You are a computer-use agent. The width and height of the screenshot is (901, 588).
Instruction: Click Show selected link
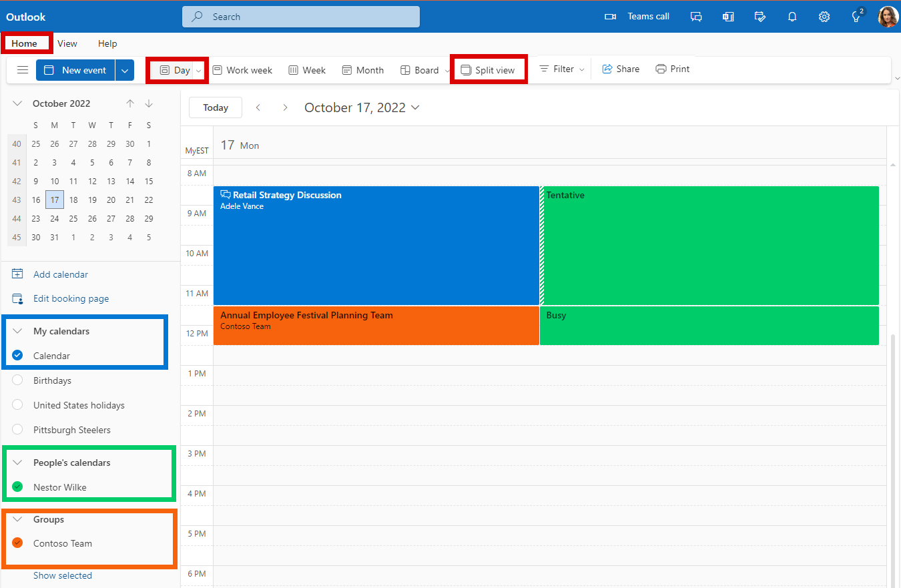click(x=63, y=575)
